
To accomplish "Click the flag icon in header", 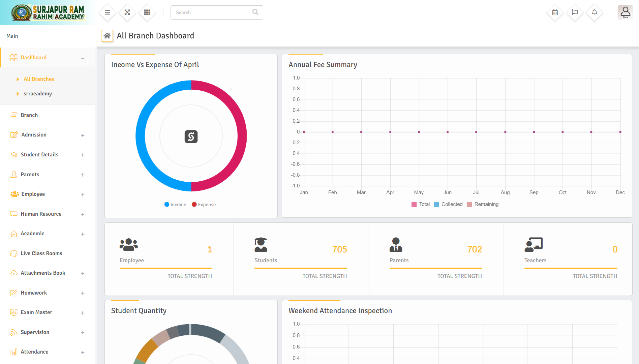I will point(575,12).
